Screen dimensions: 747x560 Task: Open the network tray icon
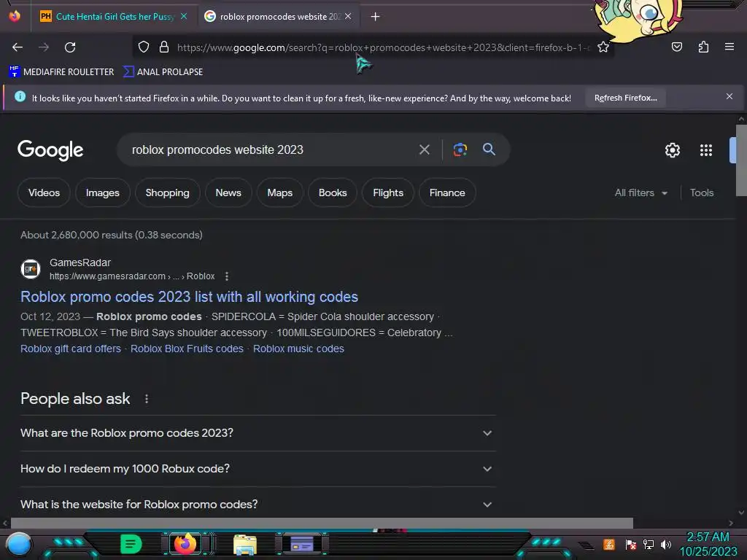click(x=648, y=544)
